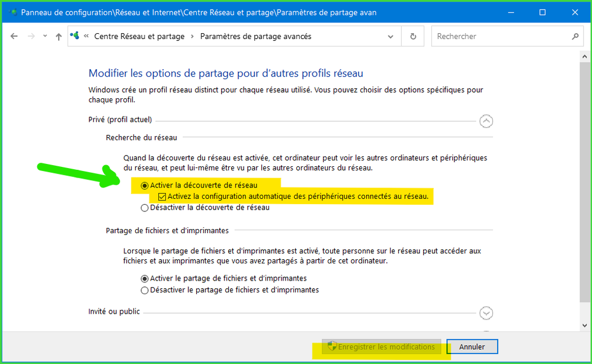592x364 pixels.
Task: Select Désactiver le partage de fichiers et d'imprimantes
Action: coord(145,290)
